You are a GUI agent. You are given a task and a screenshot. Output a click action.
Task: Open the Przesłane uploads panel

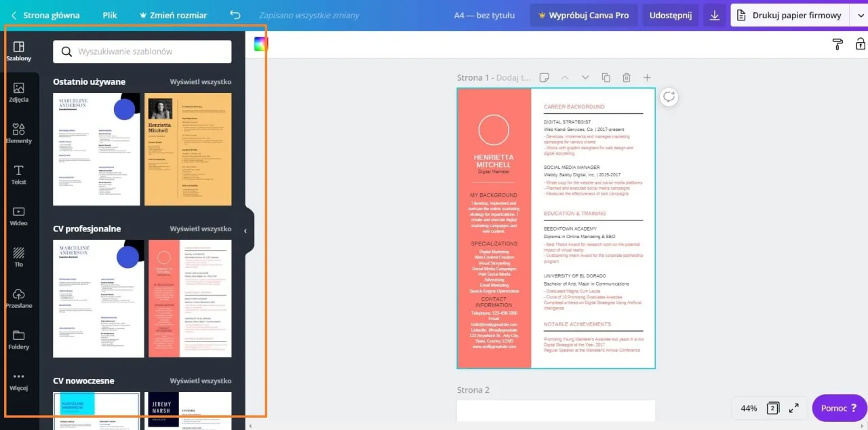coord(19,298)
